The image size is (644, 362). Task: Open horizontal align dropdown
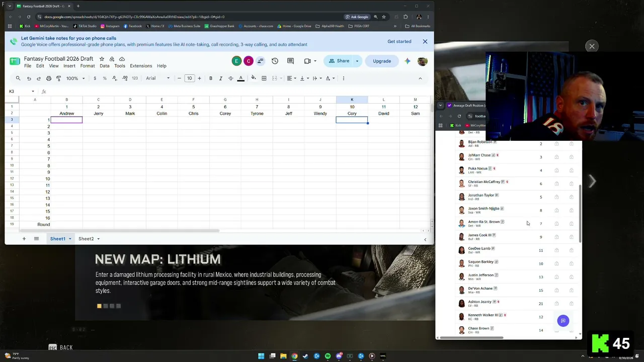point(291,78)
